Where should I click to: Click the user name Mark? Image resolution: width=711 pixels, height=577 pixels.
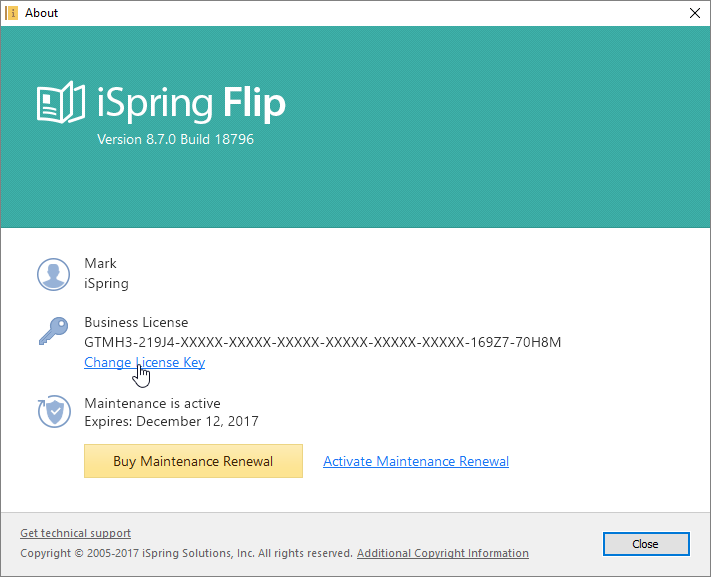coord(100,263)
